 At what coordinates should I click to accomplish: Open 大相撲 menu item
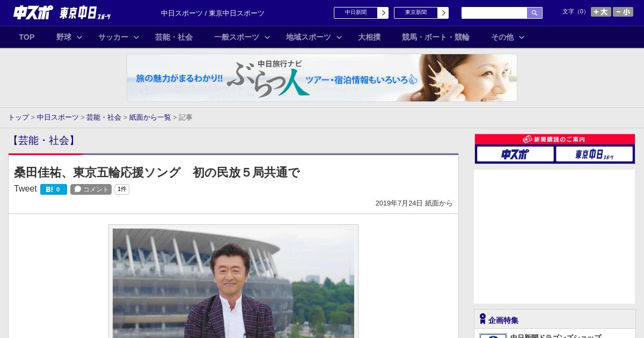click(369, 37)
